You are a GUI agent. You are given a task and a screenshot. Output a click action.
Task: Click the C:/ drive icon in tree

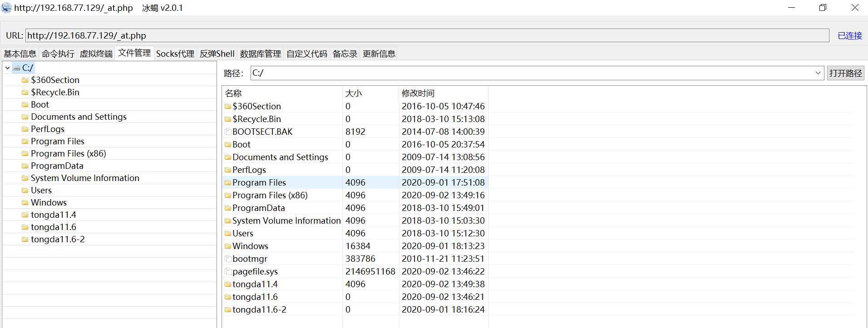pos(17,68)
